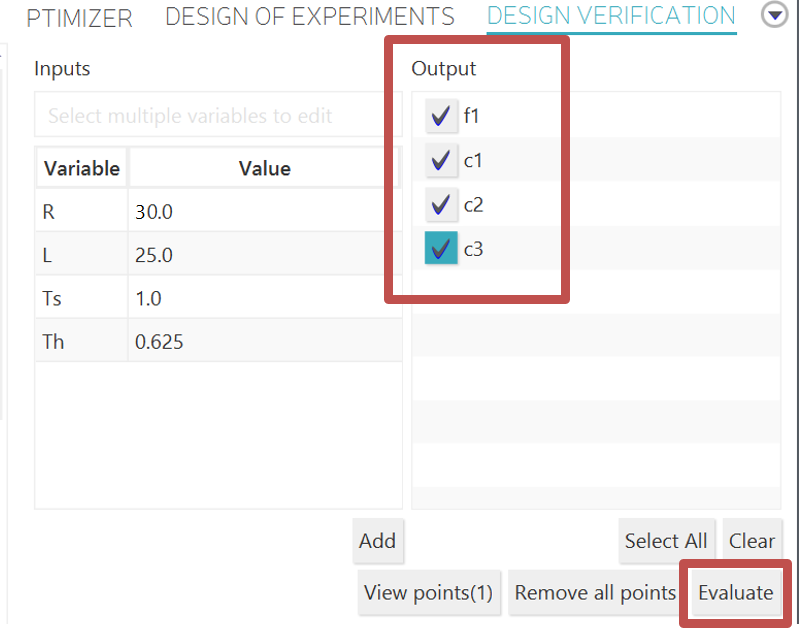Click Remove all points
The height and width of the screenshot is (628, 799).
595,593
